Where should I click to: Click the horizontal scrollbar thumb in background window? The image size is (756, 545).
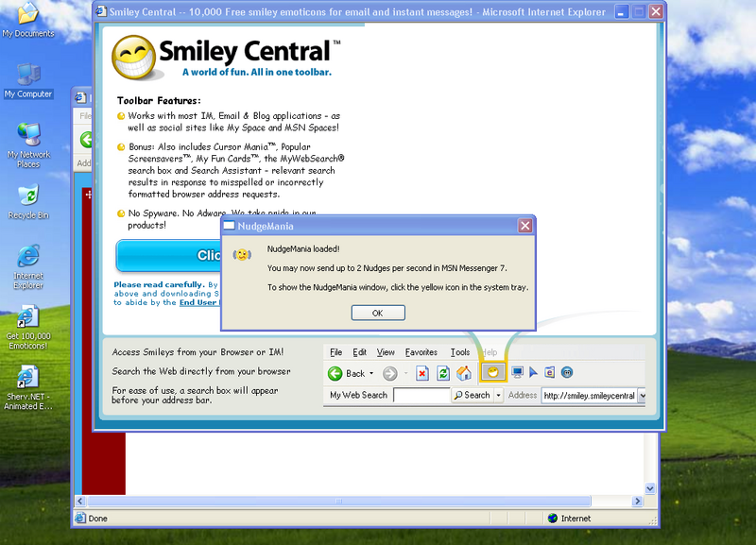pos(338,502)
